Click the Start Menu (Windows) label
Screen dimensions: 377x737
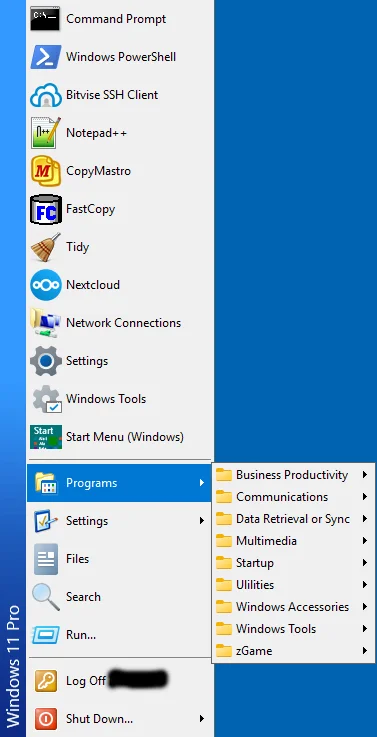point(125,437)
